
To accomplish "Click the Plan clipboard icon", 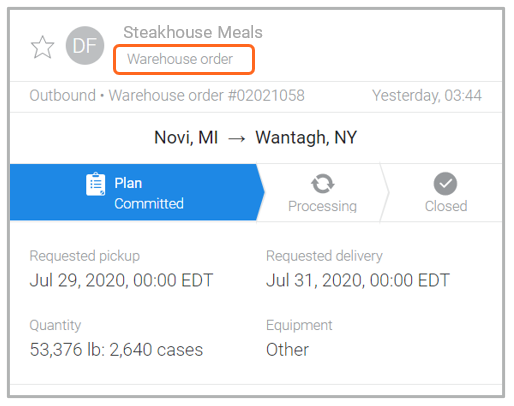I will tap(95, 184).
